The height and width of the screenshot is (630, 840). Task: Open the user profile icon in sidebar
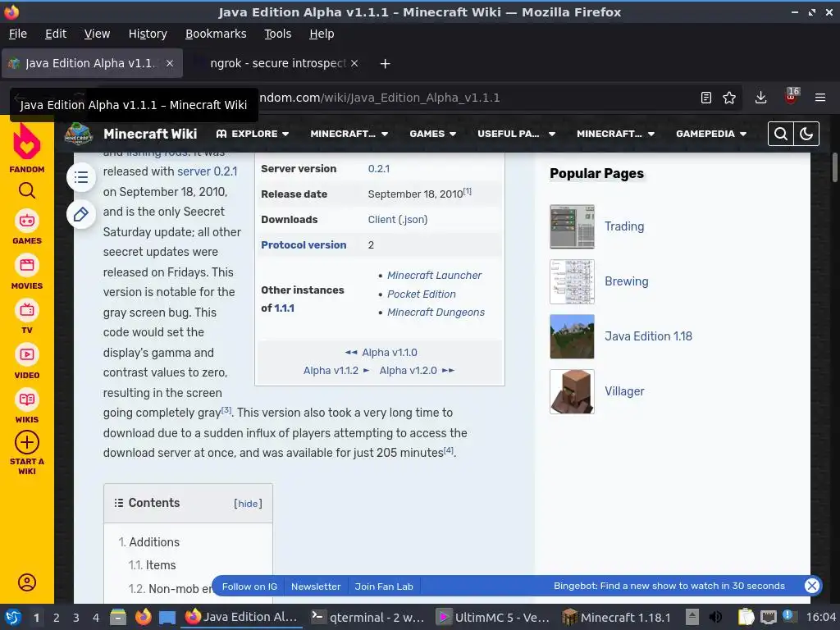(x=27, y=582)
